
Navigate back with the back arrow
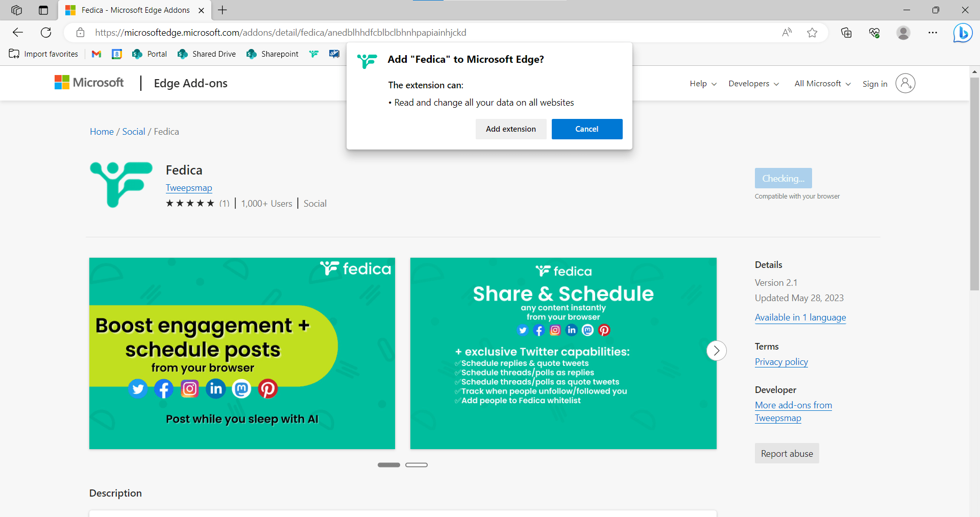point(18,32)
